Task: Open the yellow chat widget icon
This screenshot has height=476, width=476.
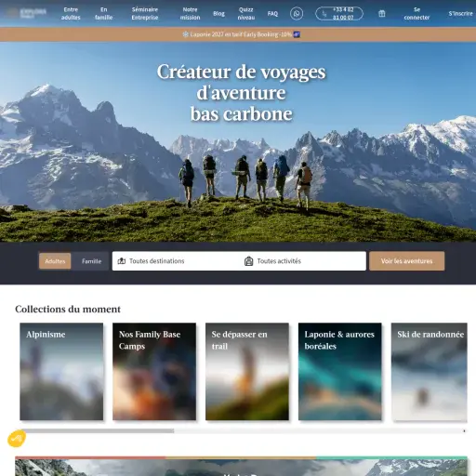Action: pos(17,438)
